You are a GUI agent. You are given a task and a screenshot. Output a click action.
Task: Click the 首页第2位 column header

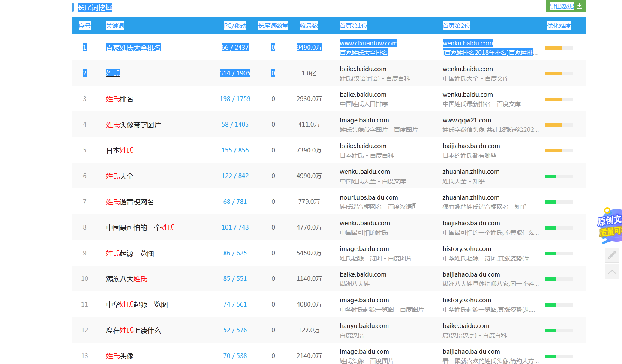point(457,26)
